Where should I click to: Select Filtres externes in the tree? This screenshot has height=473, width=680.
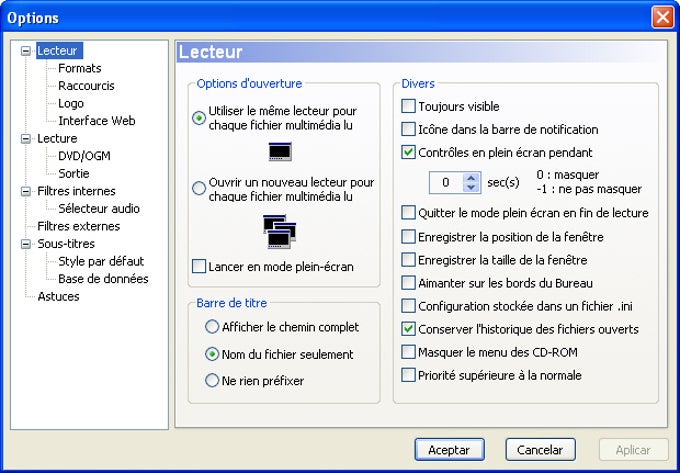pyautogui.click(x=78, y=226)
